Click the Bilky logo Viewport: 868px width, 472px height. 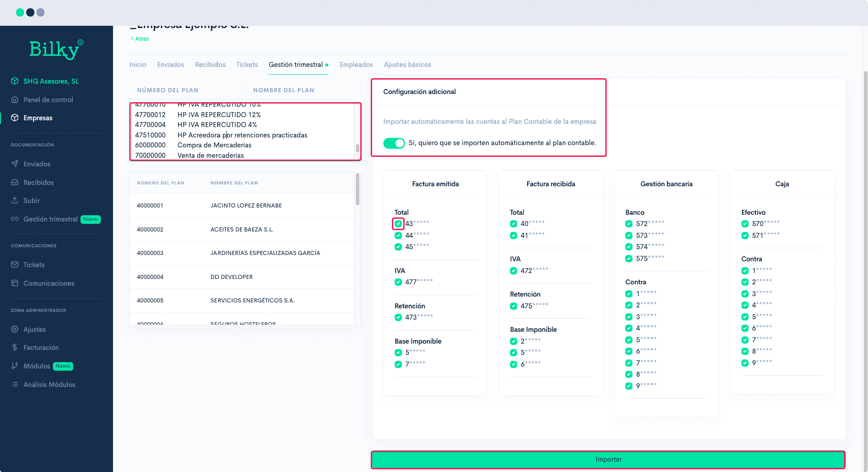56,49
